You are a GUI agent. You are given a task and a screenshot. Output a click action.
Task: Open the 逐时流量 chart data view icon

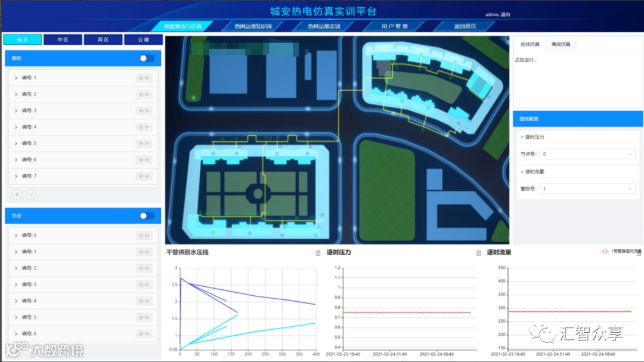coord(639,253)
